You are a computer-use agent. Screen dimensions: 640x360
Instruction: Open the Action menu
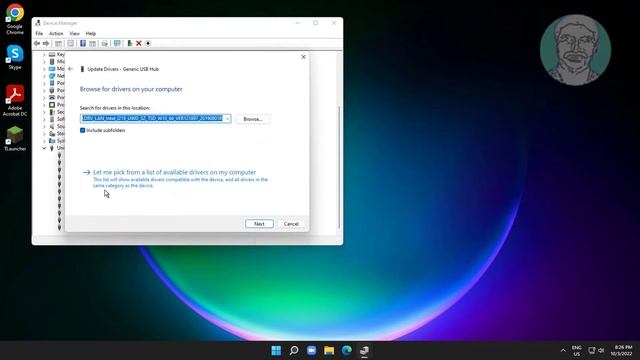[x=56, y=33]
